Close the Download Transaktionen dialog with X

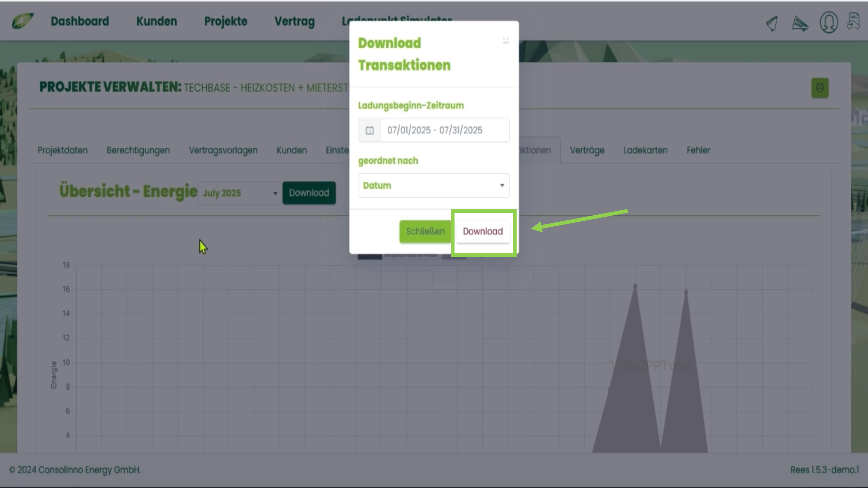[x=506, y=41]
